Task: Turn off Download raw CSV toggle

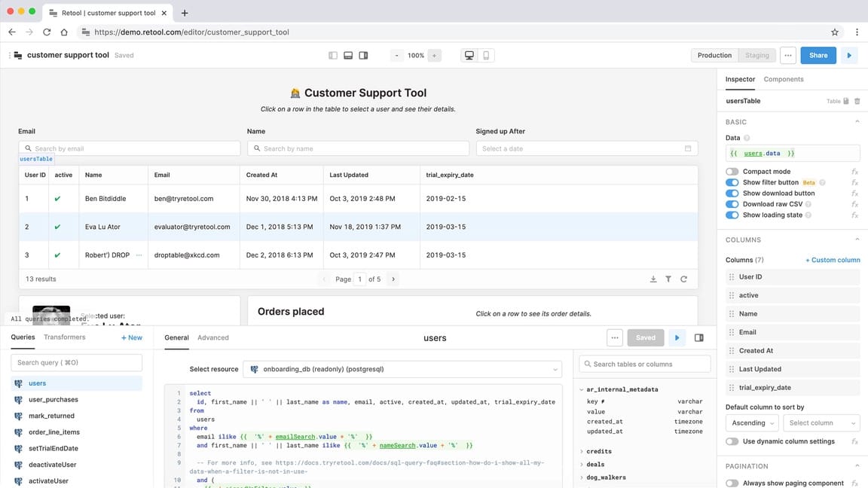Action: (x=731, y=203)
